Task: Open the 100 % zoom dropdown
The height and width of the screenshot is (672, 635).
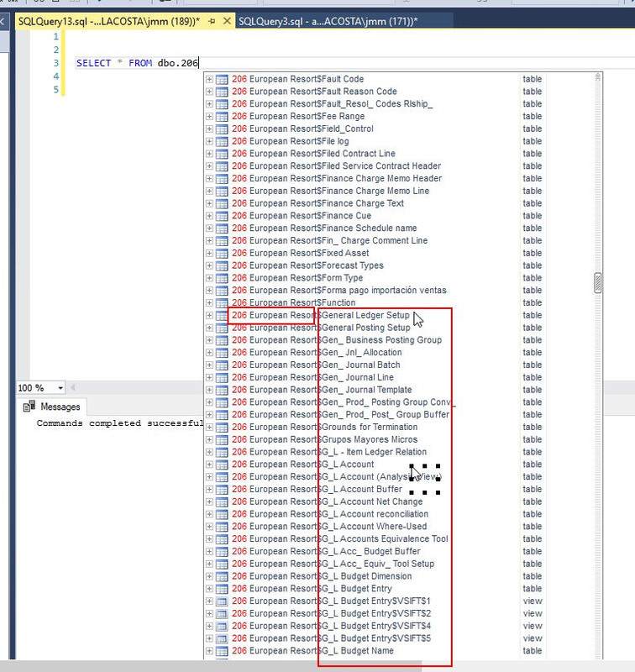Action: coord(60,388)
